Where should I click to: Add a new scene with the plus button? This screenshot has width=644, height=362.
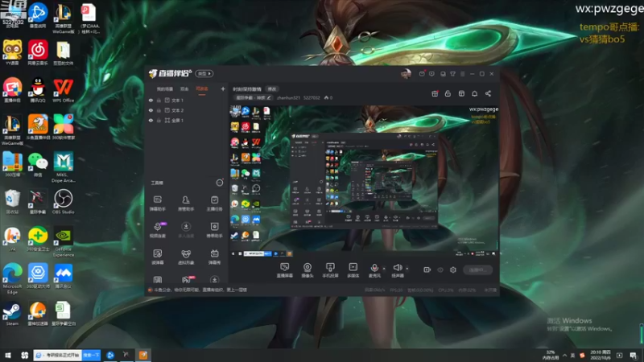click(223, 88)
